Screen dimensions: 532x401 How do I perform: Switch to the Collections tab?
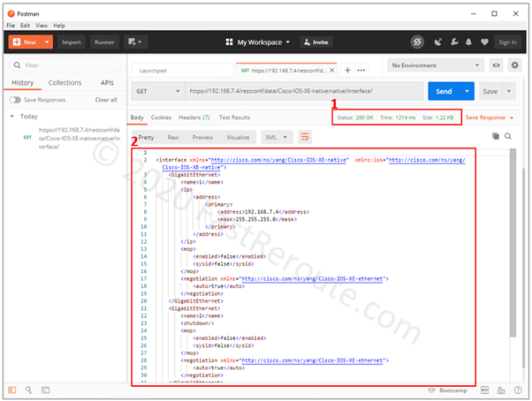(x=65, y=83)
